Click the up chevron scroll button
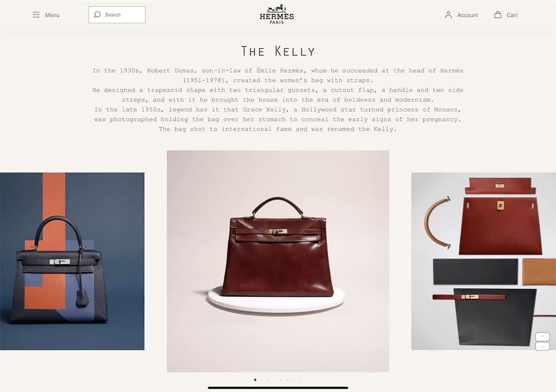This screenshot has width=556, height=392. click(x=543, y=337)
